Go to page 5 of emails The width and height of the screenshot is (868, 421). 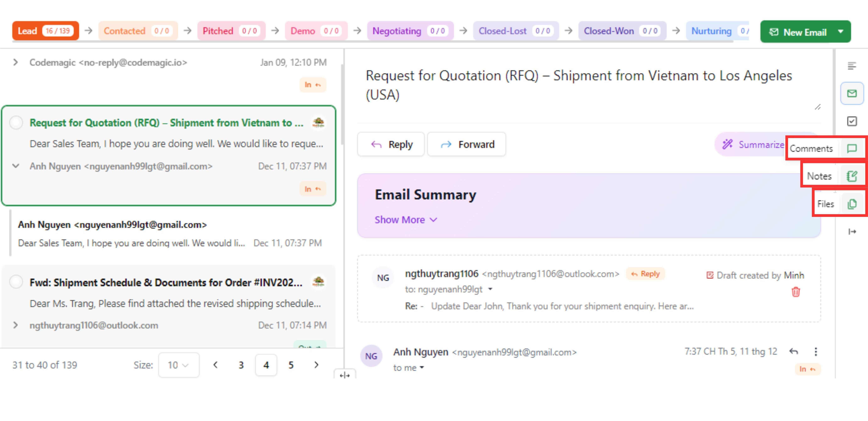point(291,365)
